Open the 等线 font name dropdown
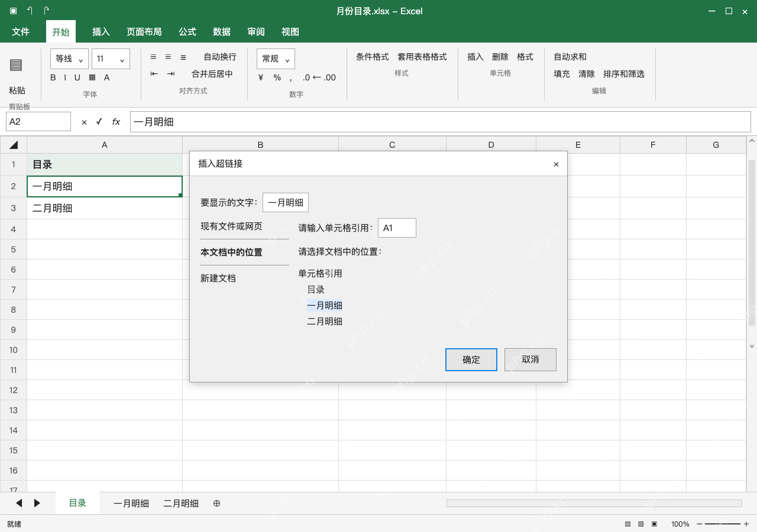The image size is (757, 532). (x=69, y=59)
